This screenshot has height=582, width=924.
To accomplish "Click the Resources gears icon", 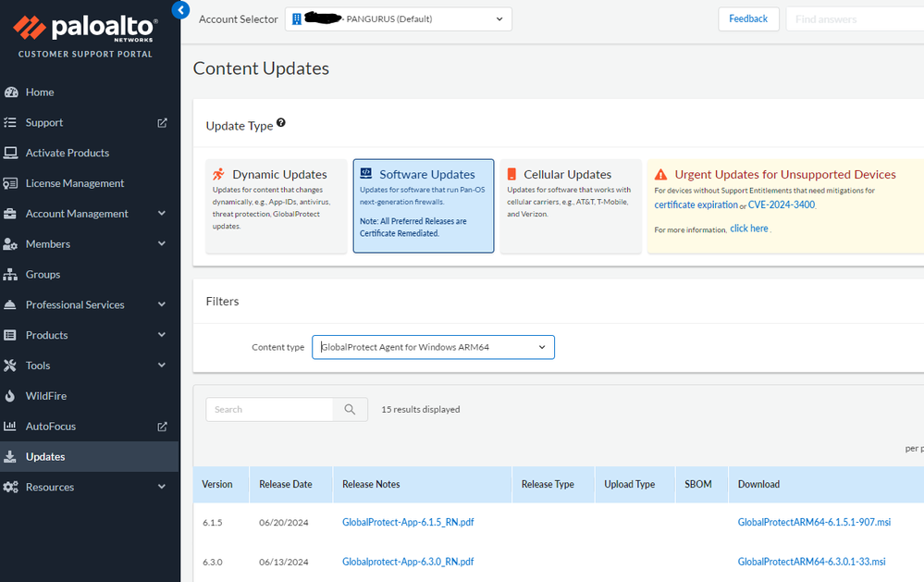I will (x=10, y=487).
